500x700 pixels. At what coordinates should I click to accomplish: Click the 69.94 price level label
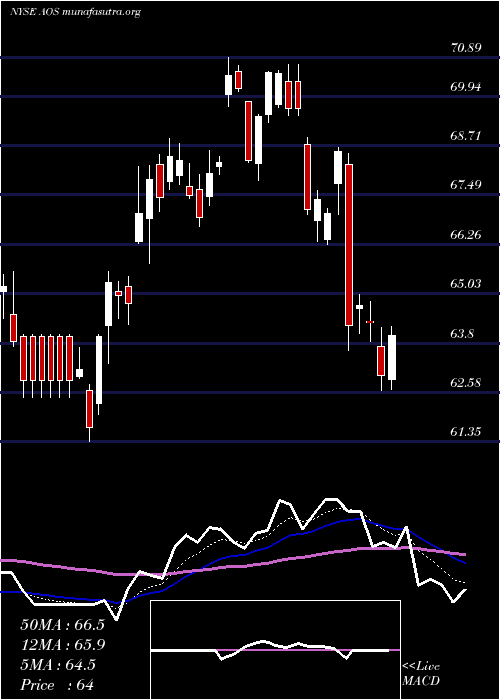(466, 87)
